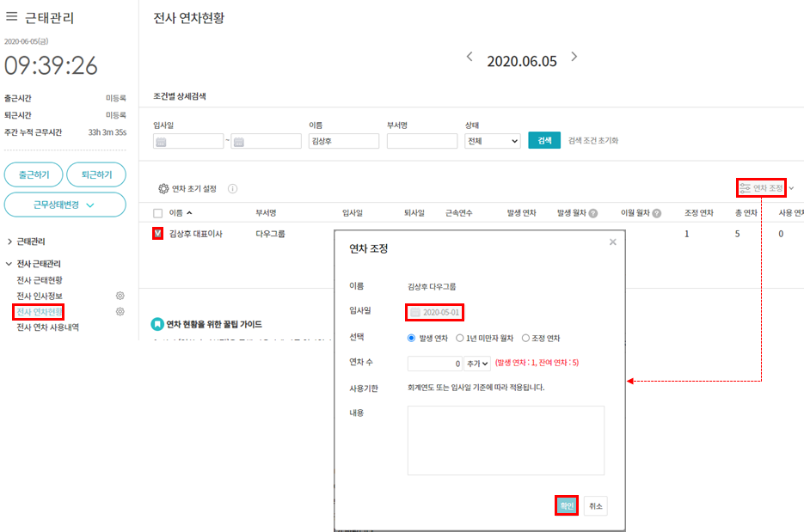Click the gear icon next to 전사 인사정보
Screen dimensions: 804x532
[x=120, y=296]
